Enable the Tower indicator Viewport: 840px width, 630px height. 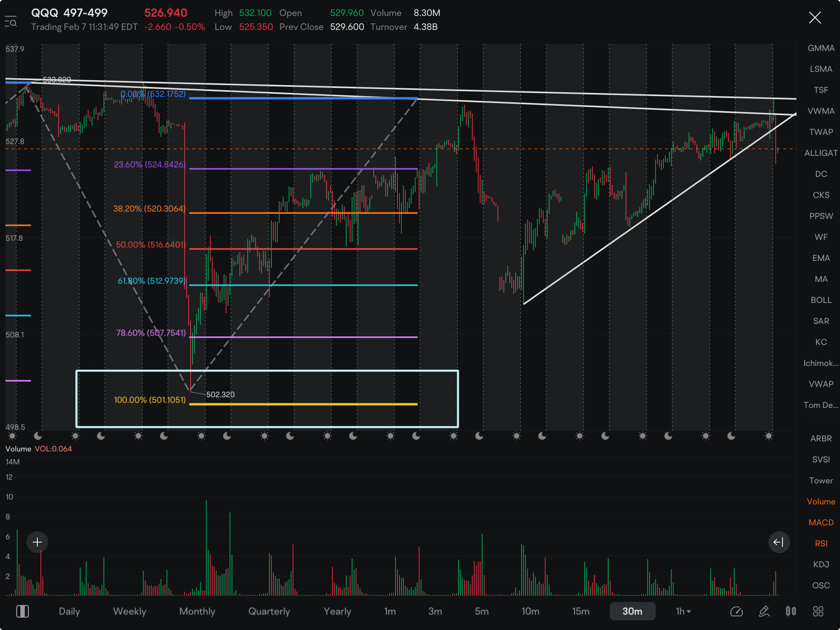click(x=821, y=481)
